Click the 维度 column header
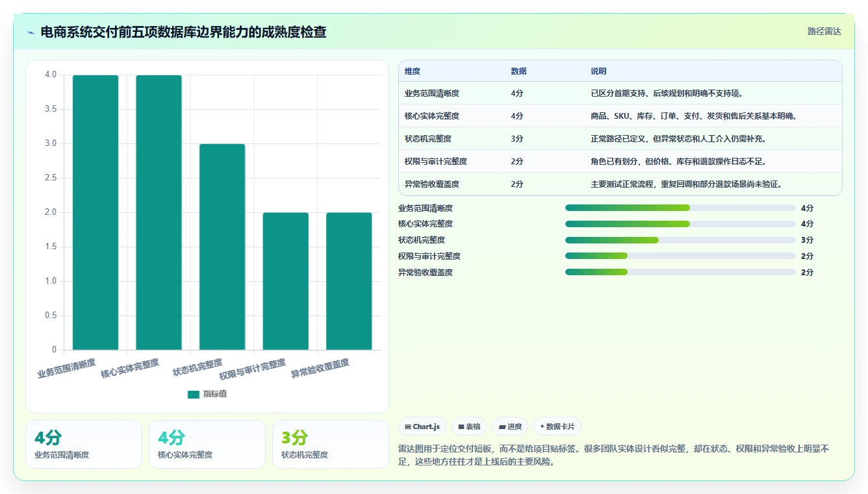Image resolution: width=868 pixels, height=494 pixels. point(413,71)
